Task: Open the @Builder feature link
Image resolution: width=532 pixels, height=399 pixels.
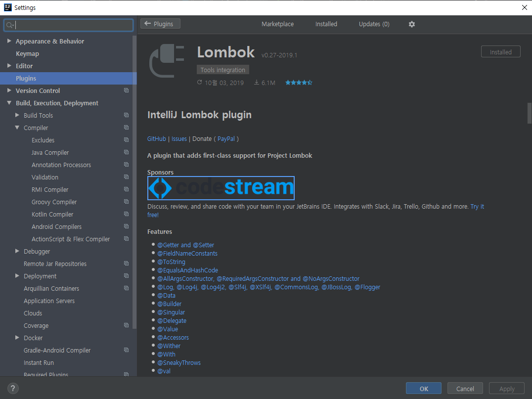Action: click(169, 304)
